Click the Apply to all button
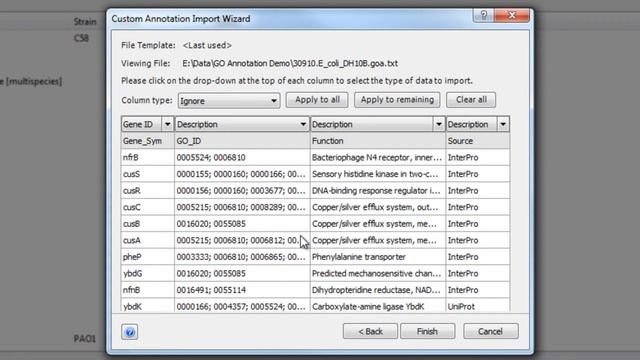 (x=317, y=100)
